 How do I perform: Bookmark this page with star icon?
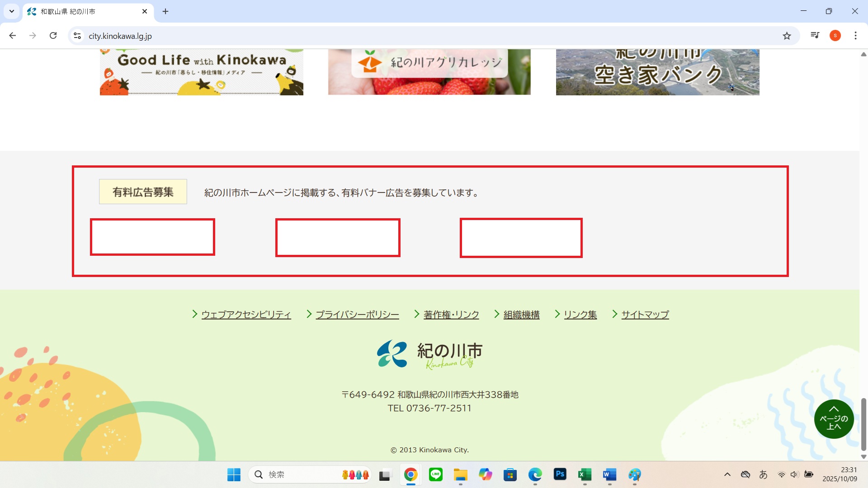(787, 36)
